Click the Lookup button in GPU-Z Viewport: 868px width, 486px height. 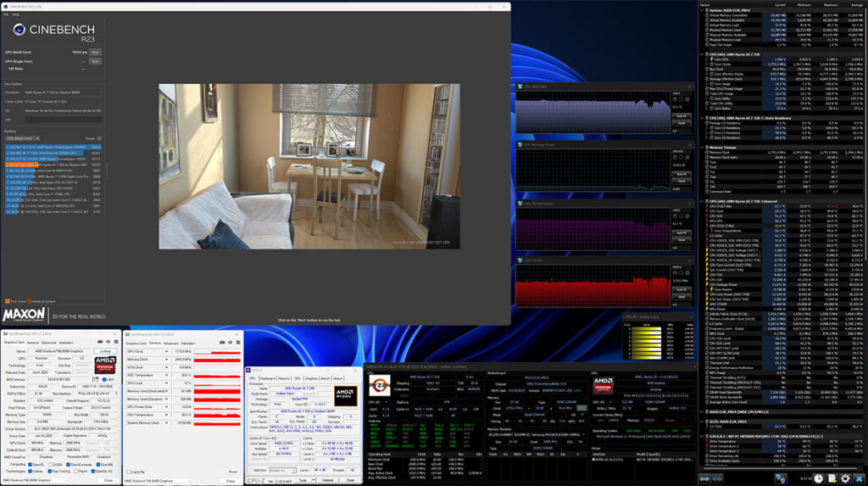pos(105,350)
